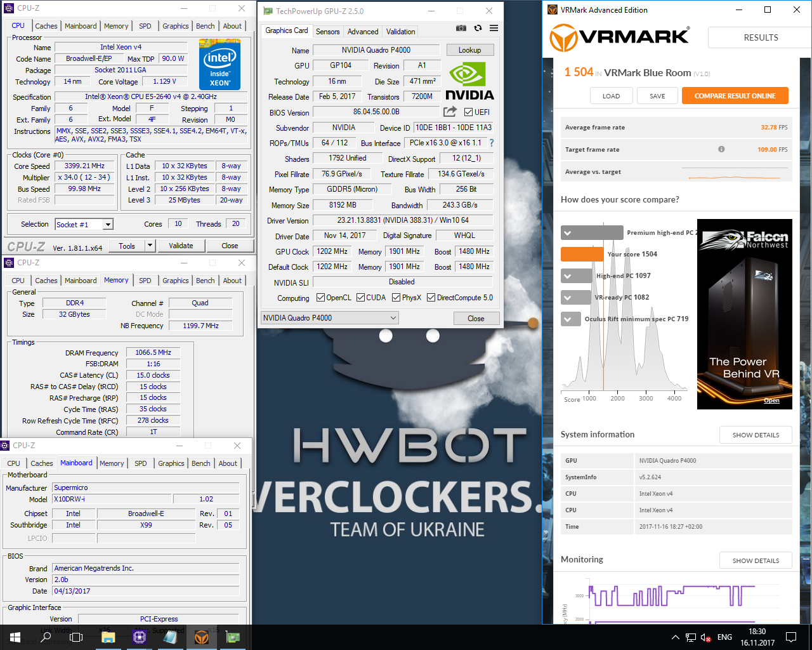This screenshot has width=812, height=650.
Task: Click COMPARE RESULT ONLINE in VRMark
Action: 735,96
